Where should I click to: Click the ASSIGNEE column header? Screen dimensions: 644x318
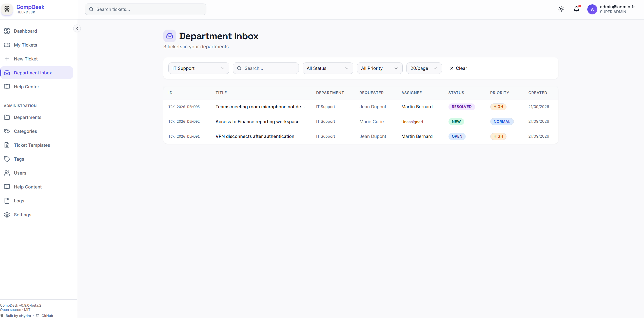(412, 93)
